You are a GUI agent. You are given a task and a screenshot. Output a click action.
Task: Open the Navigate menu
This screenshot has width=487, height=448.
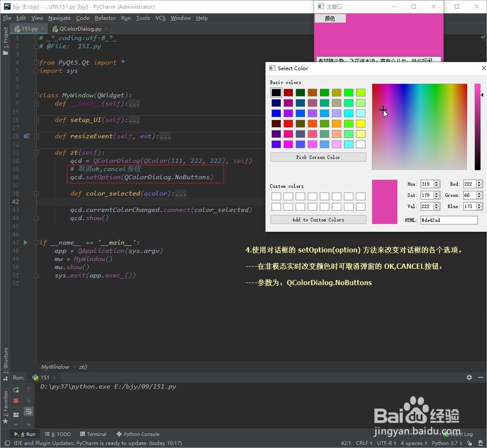point(59,18)
